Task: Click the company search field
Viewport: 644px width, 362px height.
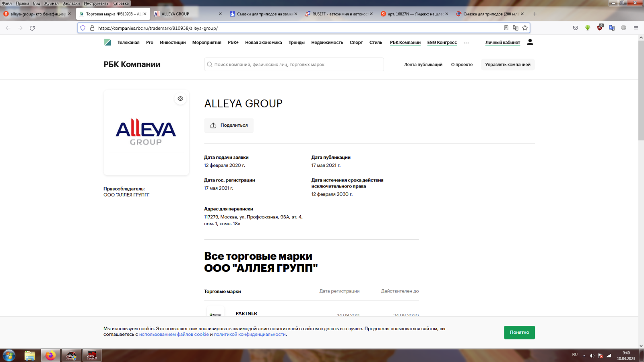Action: click(x=294, y=64)
